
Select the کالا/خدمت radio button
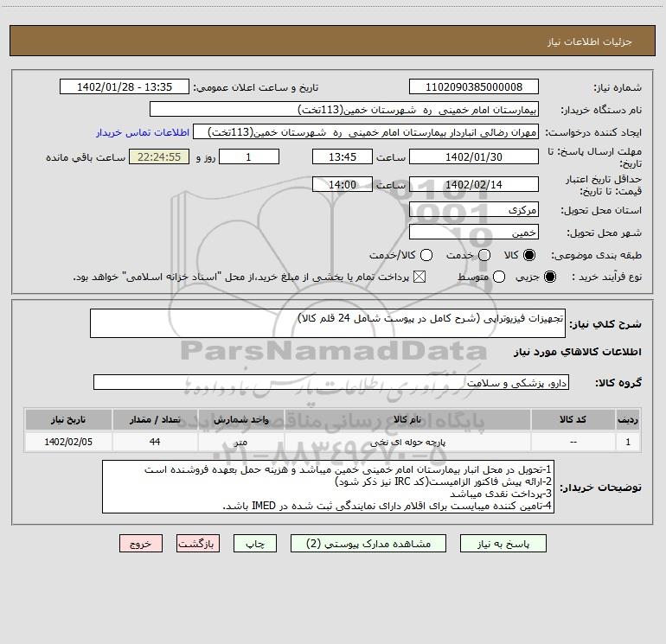point(426,255)
